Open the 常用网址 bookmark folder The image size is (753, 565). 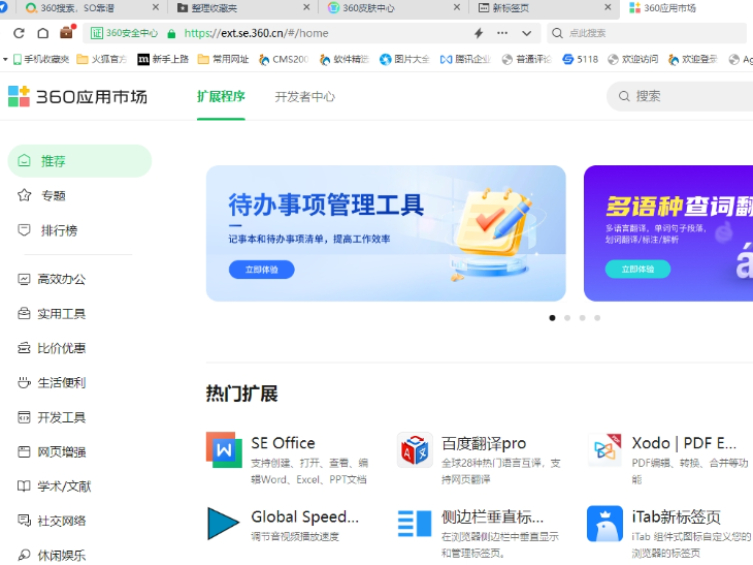tap(223, 59)
